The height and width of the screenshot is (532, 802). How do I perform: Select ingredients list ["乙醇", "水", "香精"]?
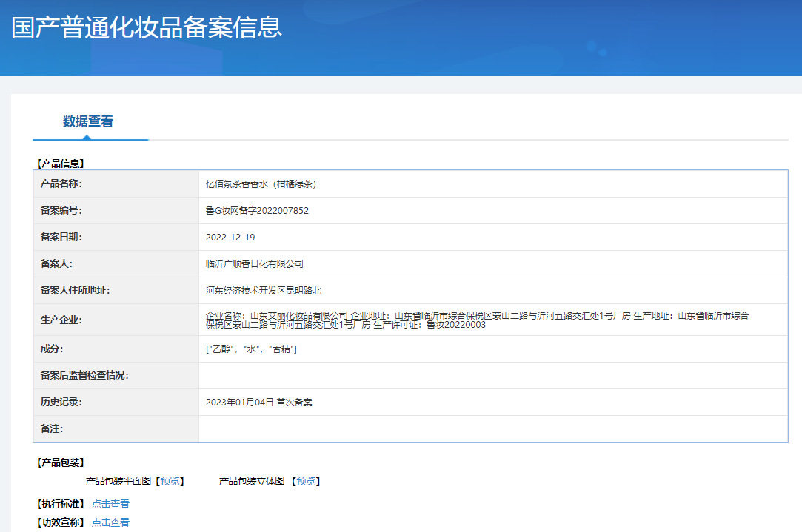click(x=251, y=349)
